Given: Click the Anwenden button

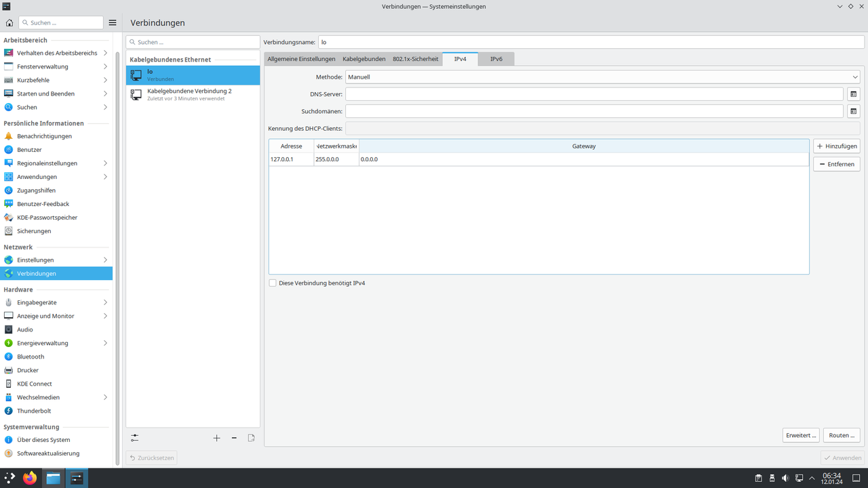Looking at the screenshot, I should [x=842, y=457].
